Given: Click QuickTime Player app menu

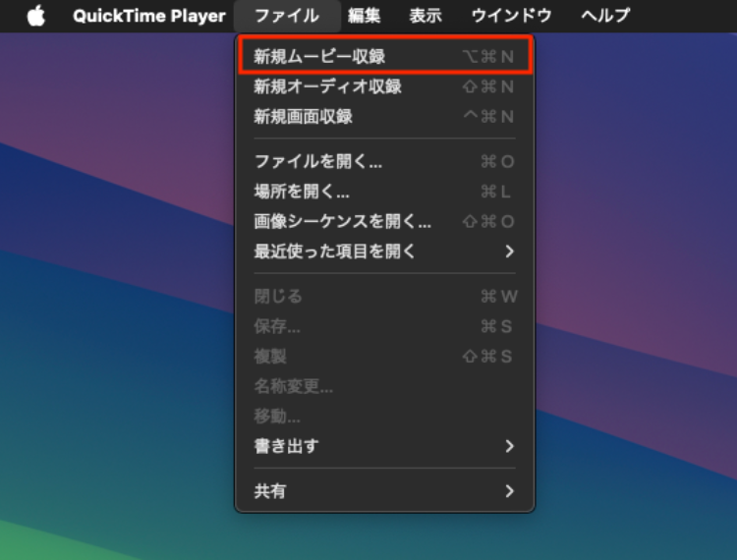Looking at the screenshot, I should point(148,16).
